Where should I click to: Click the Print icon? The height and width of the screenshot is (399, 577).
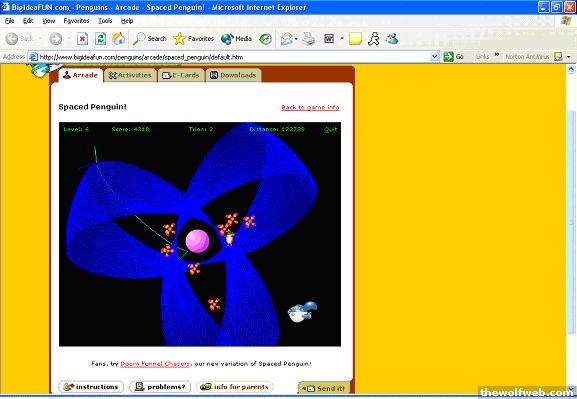point(309,39)
